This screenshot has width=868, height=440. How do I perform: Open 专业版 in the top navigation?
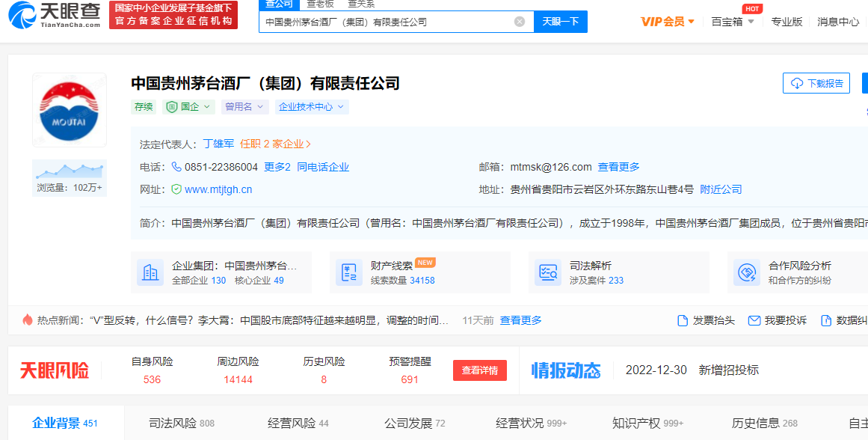787,22
